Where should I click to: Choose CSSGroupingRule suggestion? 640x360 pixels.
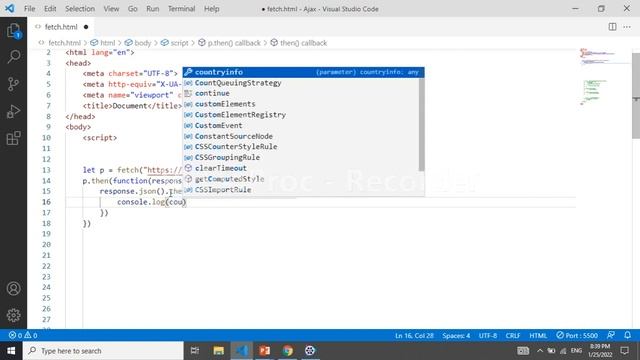(x=301, y=158)
